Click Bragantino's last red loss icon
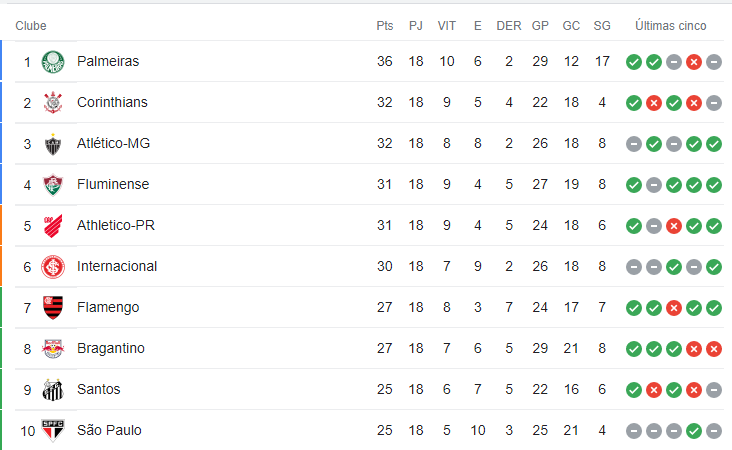 pos(714,349)
